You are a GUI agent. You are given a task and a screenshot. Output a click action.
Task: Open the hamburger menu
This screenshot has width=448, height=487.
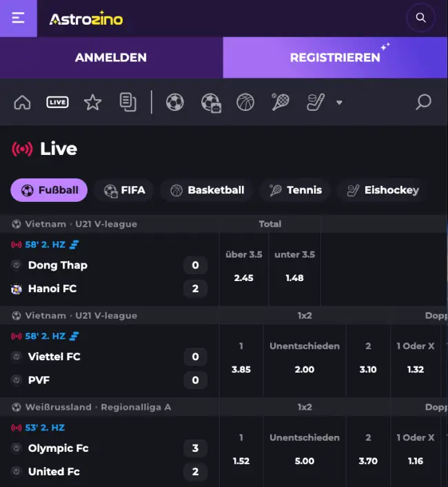click(19, 19)
